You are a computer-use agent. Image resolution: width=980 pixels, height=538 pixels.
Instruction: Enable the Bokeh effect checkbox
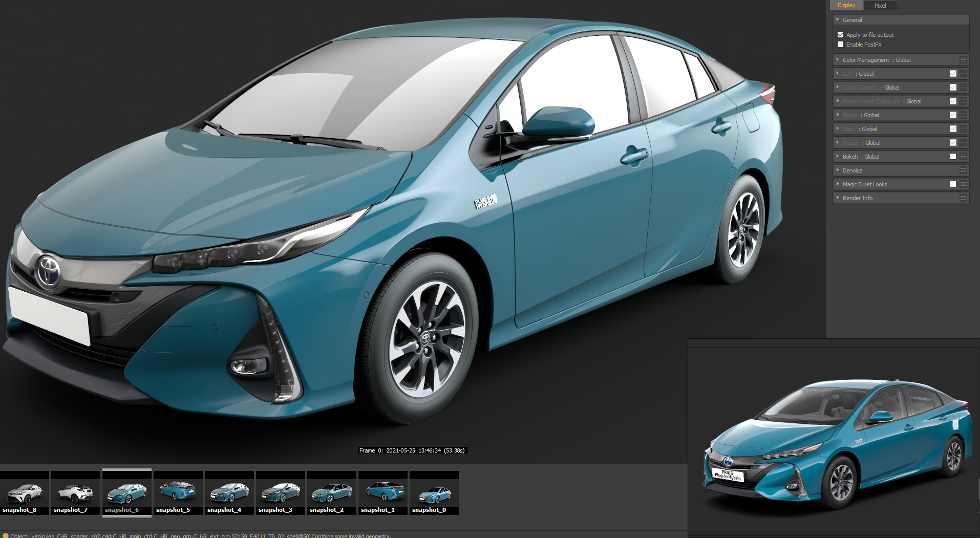coord(953,157)
